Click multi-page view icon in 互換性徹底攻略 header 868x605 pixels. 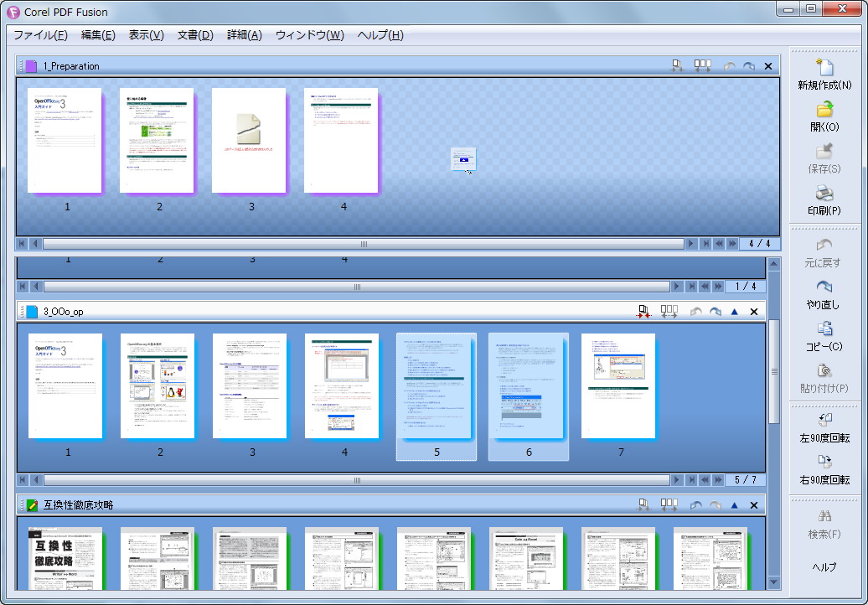pyautogui.click(x=669, y=504)
